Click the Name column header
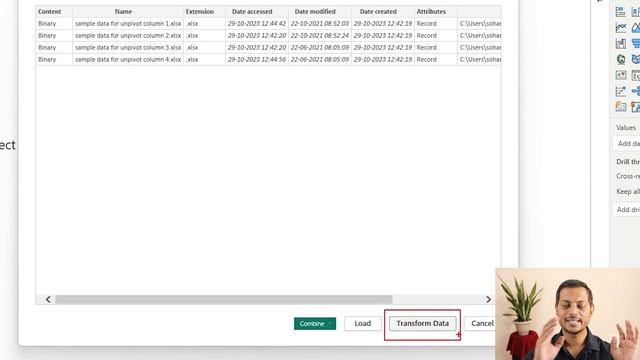Viewport: 640px width, 360px height. 128,11
